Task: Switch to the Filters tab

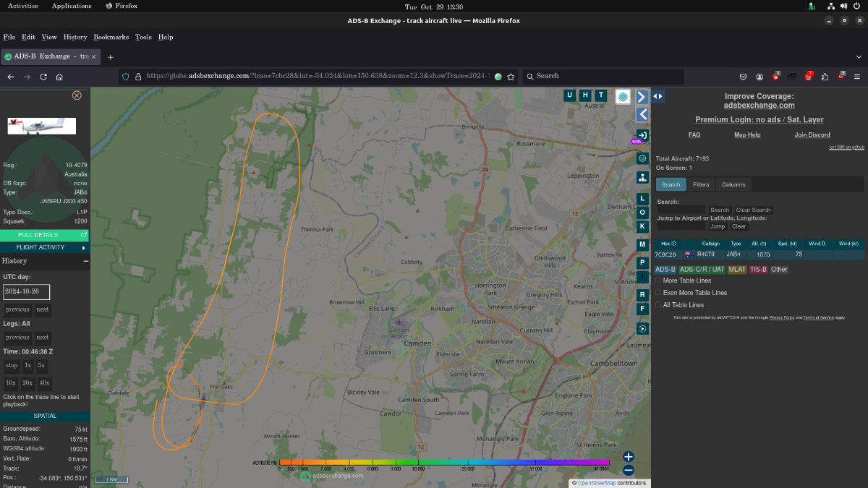Action: pos(701,184)
